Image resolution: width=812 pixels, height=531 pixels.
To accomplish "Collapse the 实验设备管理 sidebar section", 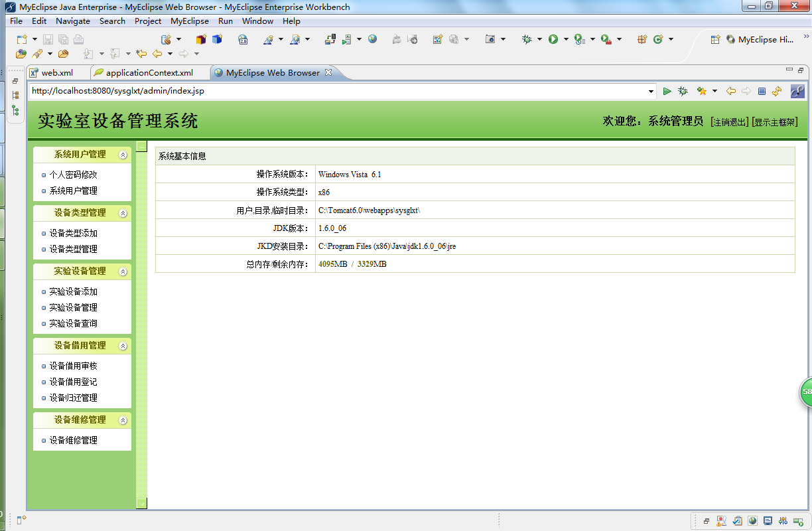I will click(123, 271).
